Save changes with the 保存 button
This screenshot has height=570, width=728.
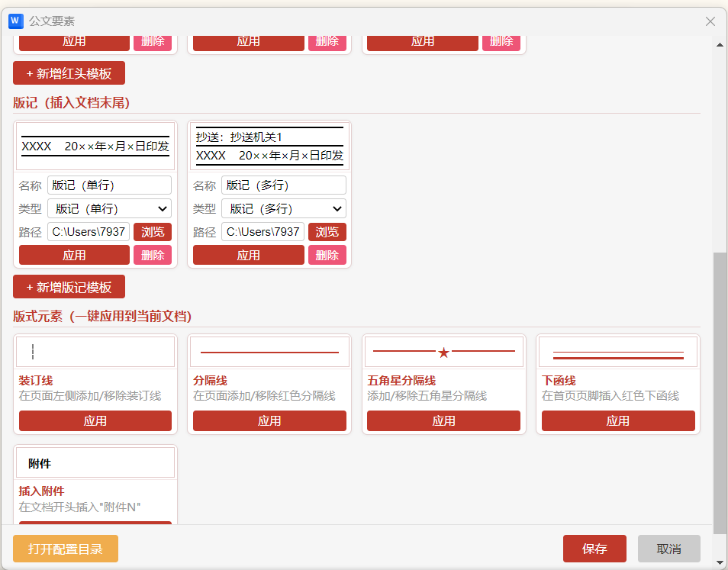pyautogui.click(x=594, y=549)
